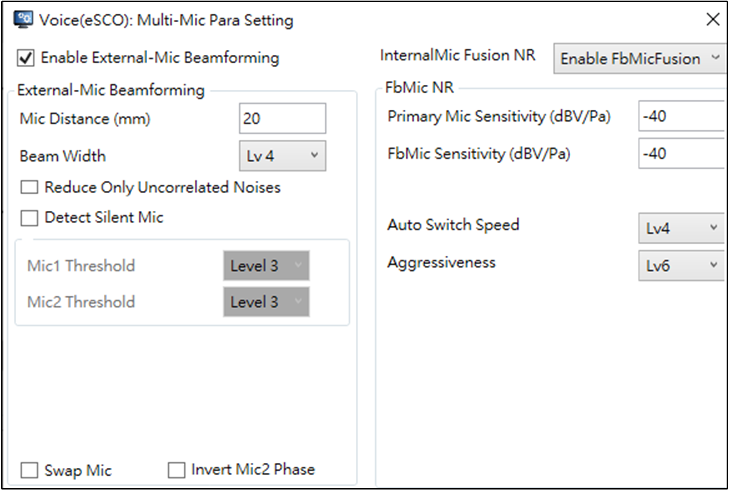Change the Aggressiveness level dropdown
This screenshot has height=490, width=729.
click(682, 265)
